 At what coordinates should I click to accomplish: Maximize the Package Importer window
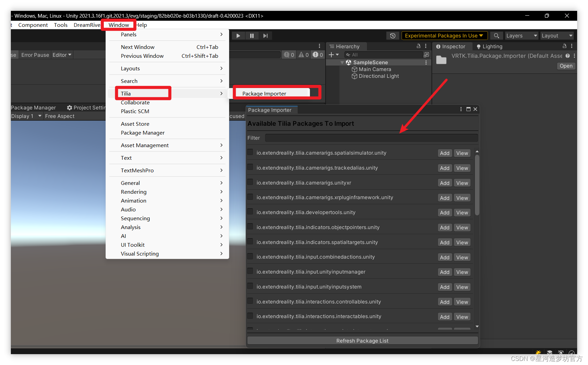pos(468,109)
